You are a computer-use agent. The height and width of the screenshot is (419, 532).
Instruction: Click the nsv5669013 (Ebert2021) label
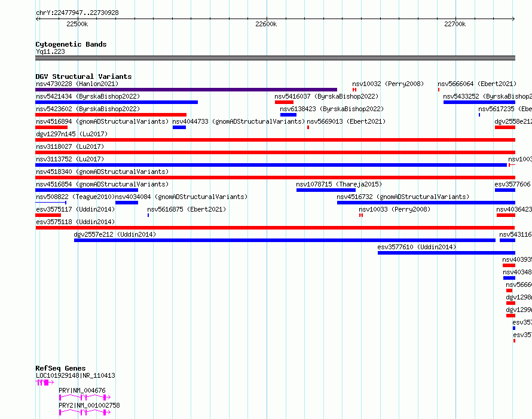coord(346,121)
